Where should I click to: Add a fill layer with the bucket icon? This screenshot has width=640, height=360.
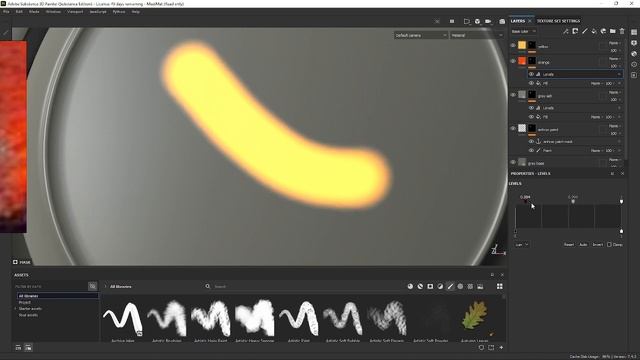point(594,31)
